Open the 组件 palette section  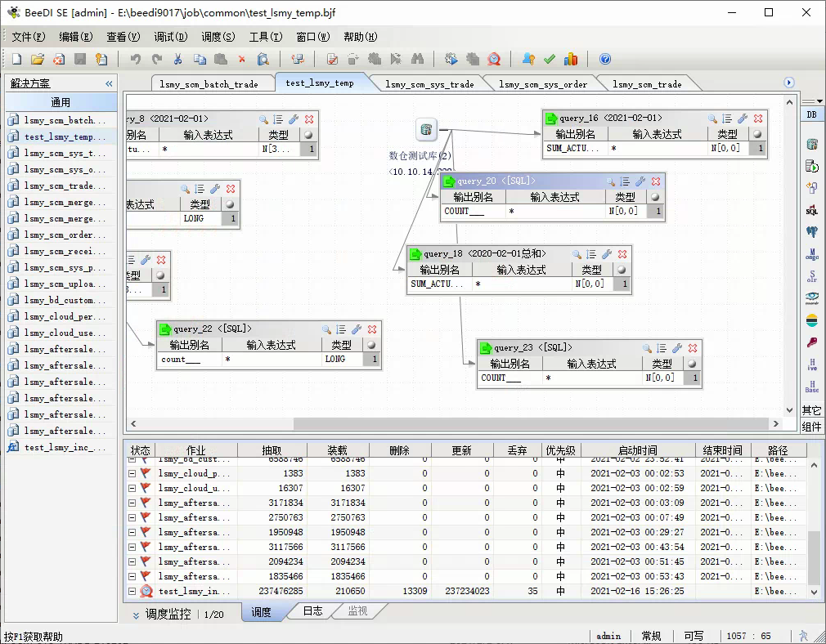pos(812,427)
